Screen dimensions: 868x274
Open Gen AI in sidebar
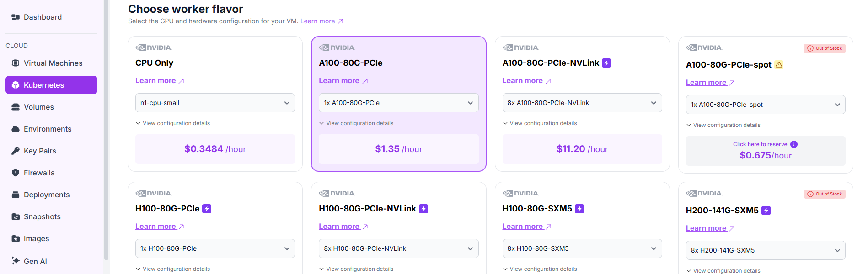(51, 261)
